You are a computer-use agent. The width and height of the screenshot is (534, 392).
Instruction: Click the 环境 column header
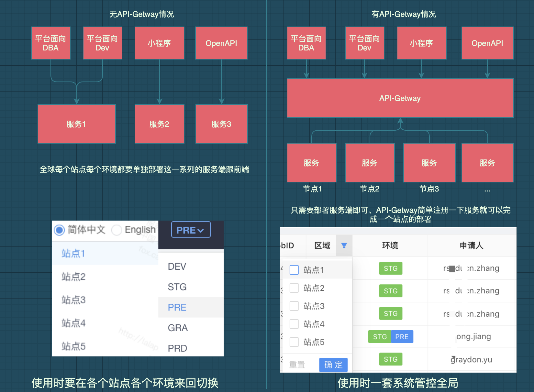point(390,245)
